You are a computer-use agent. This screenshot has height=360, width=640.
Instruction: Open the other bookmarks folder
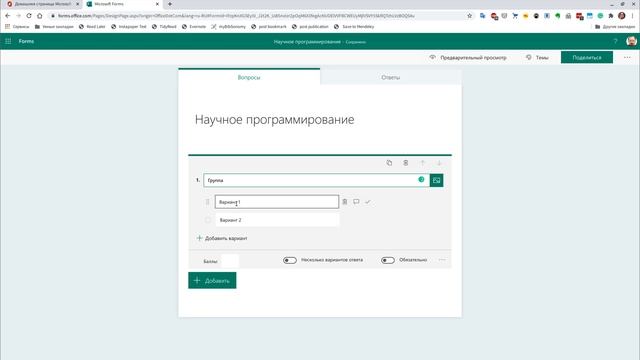(615, 27)
